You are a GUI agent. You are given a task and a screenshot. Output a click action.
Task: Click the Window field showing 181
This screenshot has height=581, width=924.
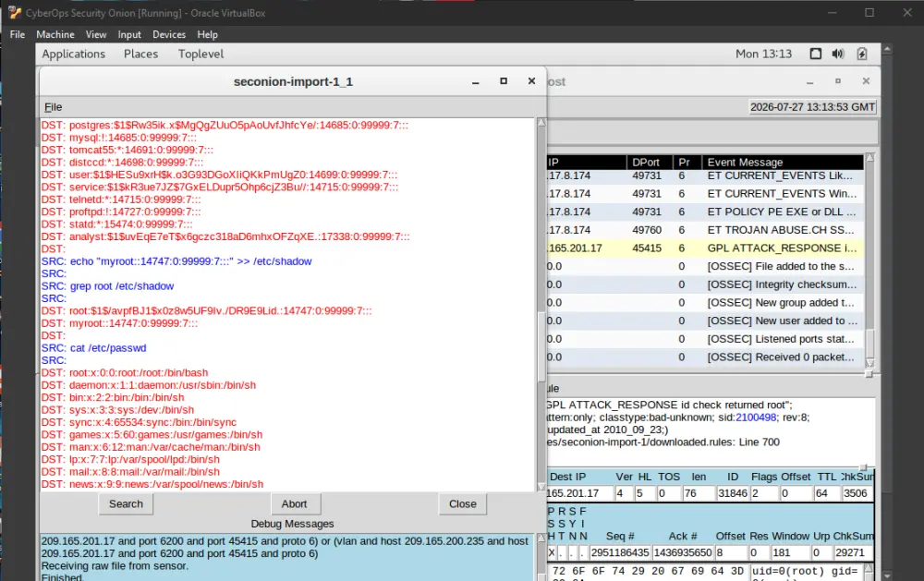click(789, 552)
